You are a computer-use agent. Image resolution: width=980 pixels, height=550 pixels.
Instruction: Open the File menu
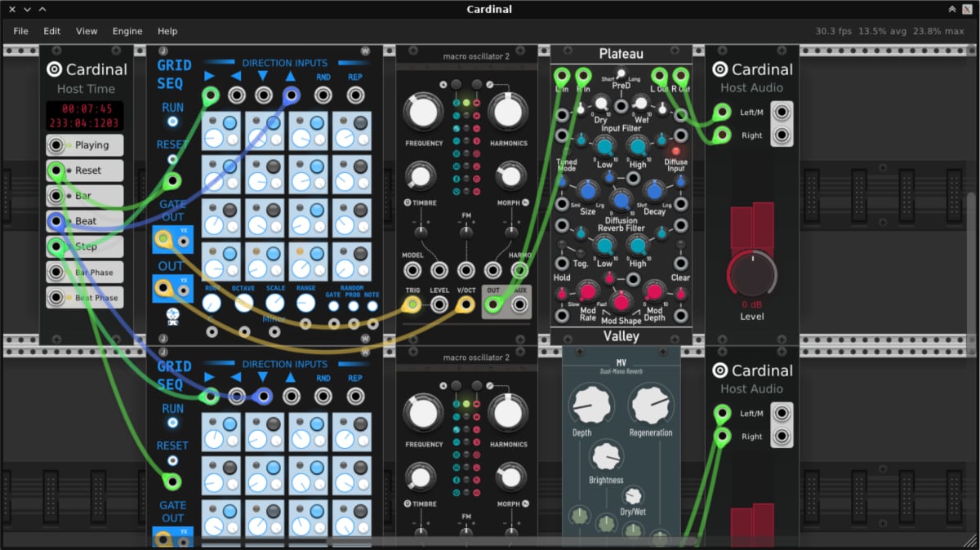point(20,31)
